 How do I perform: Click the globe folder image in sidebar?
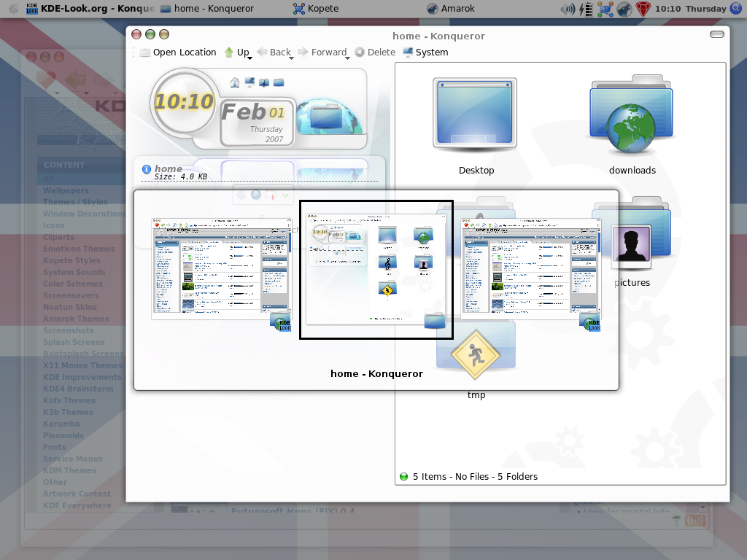(x=329, y=117)
